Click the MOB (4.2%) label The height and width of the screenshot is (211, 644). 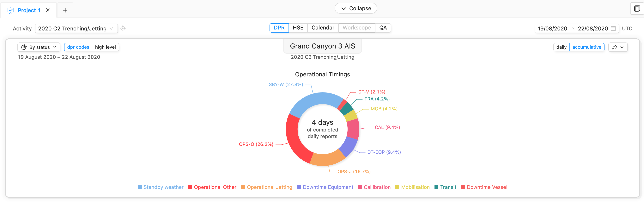384,109
